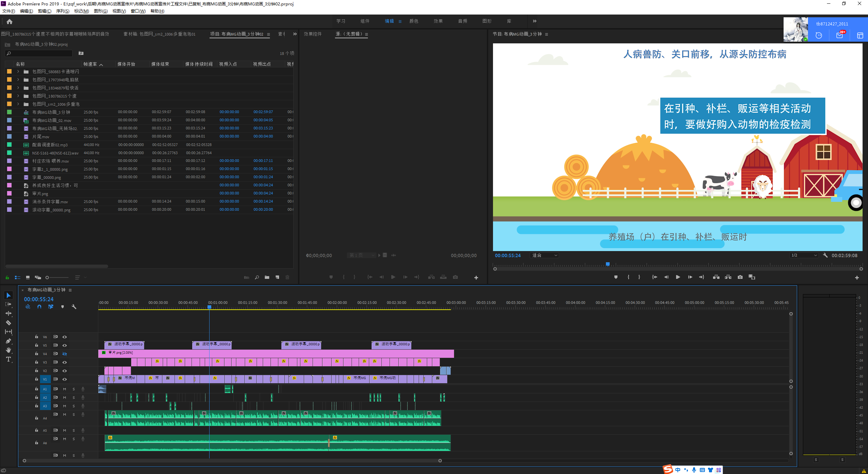
Task: Show more workspaces double chevron
Action: [x=535, y=21]
